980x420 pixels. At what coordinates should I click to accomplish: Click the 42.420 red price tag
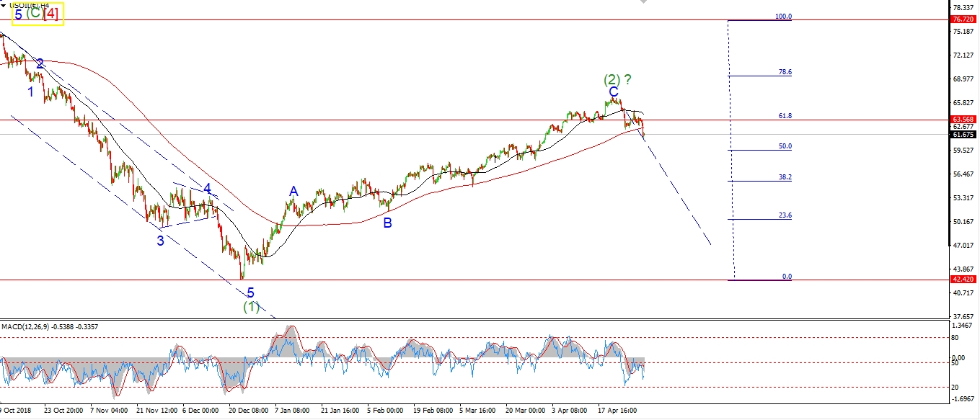click(x=963, y=280)
